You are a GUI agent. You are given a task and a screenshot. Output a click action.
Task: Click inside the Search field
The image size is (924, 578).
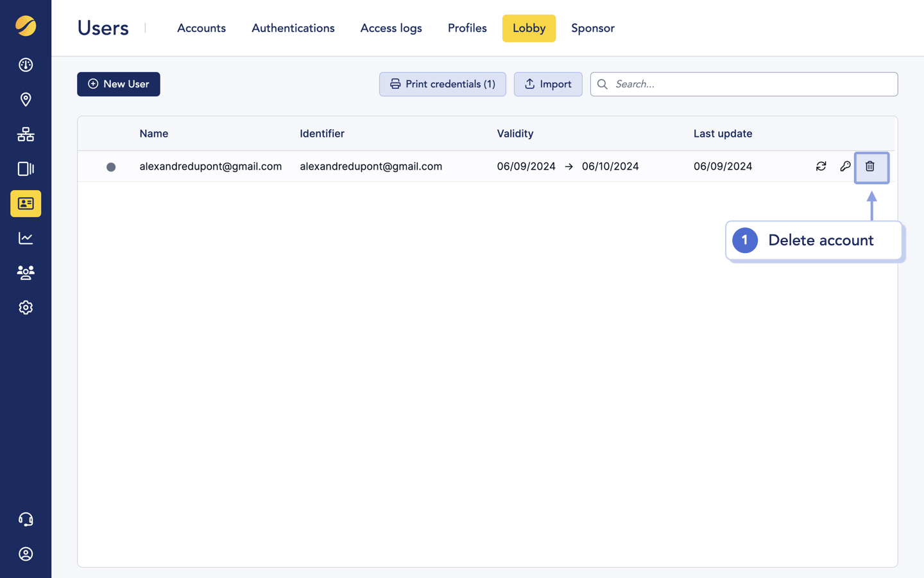tap(744, 84)
